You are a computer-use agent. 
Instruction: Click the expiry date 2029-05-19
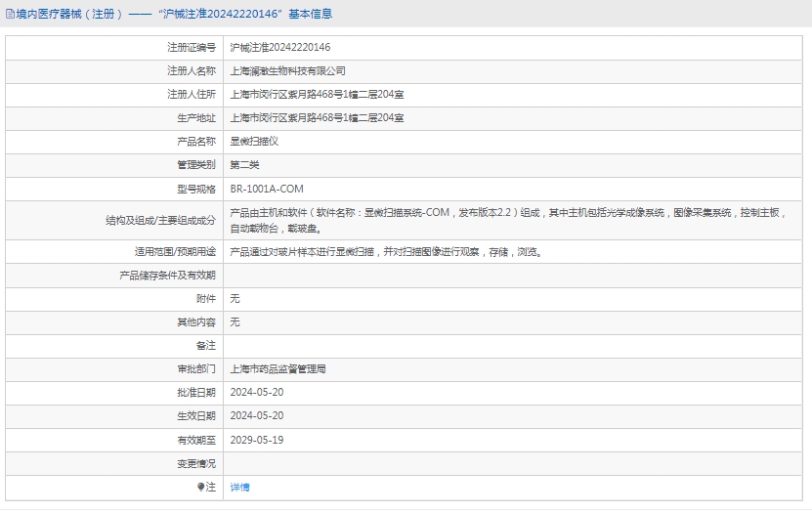(x=256, y=440)
